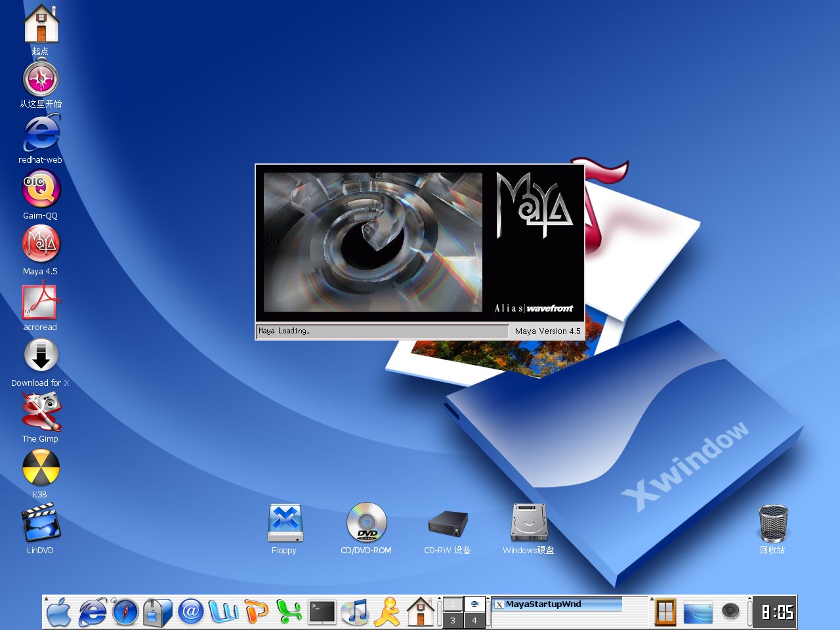Launch the orange P presentation panel icon
The image size is (840, 630).
coord(257,612)
